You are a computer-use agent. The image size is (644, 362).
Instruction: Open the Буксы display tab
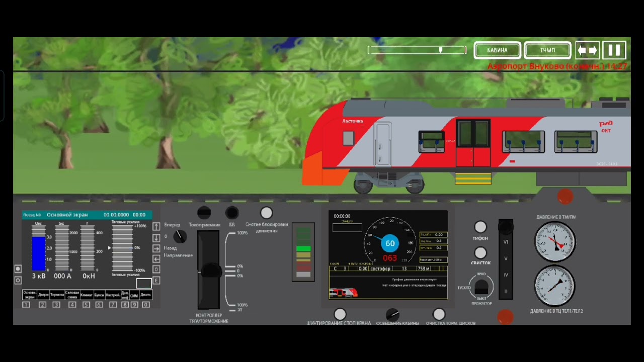pos(99,296)
